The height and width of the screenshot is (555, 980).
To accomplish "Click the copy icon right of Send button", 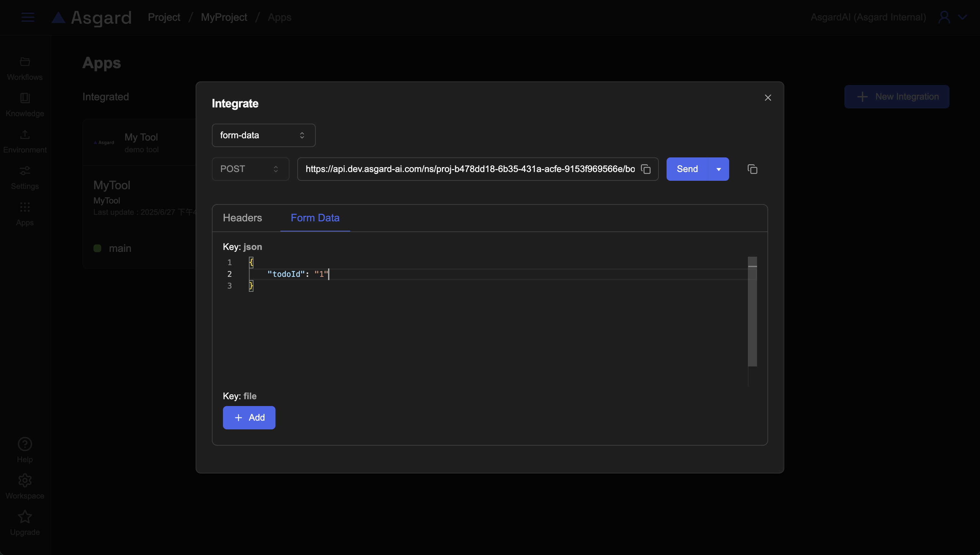I will tap(752, 169).
